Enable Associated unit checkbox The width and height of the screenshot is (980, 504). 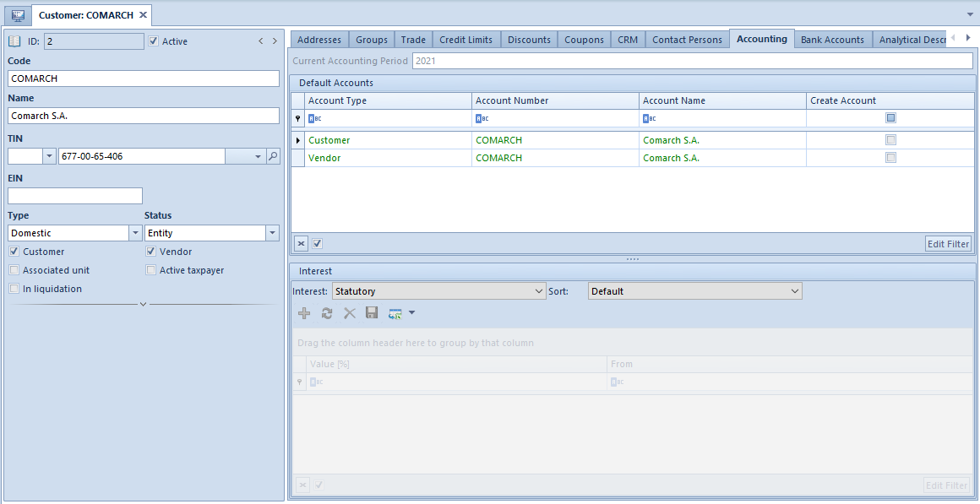point(14,270)
